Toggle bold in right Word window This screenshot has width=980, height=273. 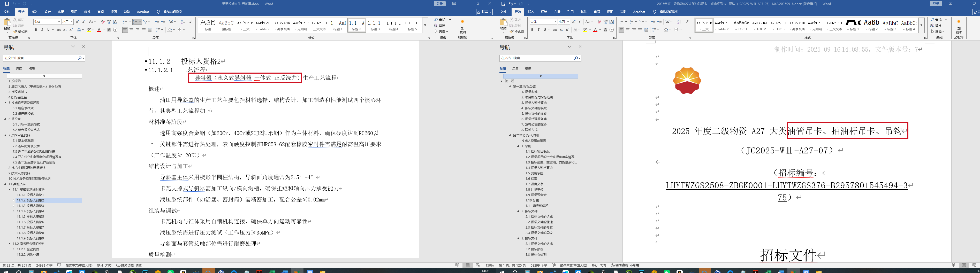tap(532, 30)
